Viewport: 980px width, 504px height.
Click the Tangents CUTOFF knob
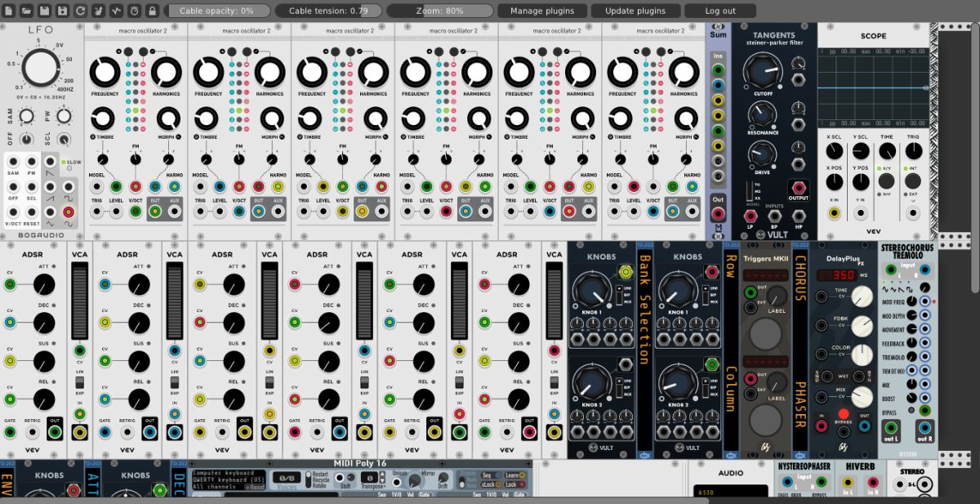[x=762, y=72]
